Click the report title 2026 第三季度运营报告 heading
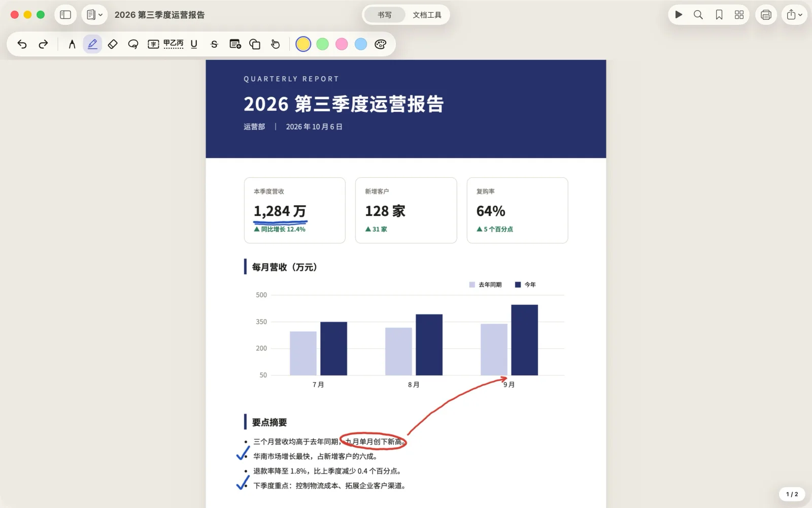Image resolution: width=812 pixels, height=508 pixels. coord(344,104)
